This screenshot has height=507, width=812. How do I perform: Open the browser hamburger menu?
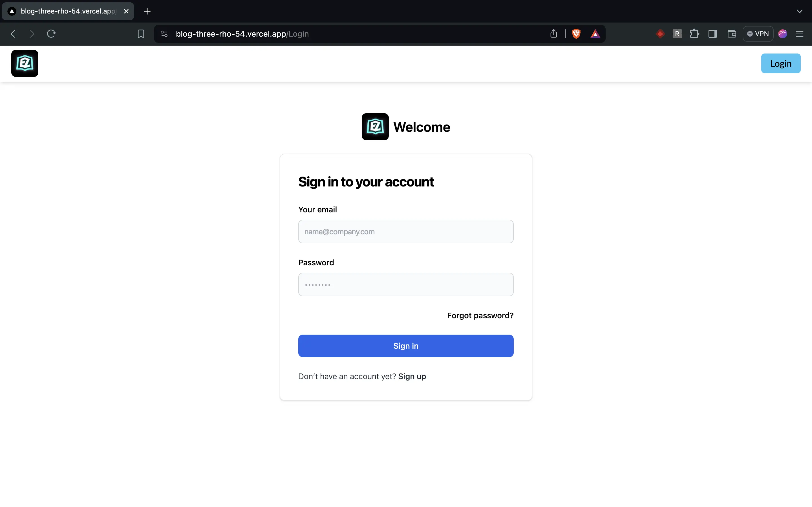click(800, 34)
